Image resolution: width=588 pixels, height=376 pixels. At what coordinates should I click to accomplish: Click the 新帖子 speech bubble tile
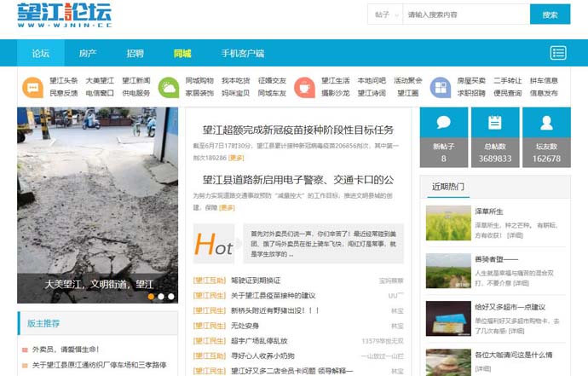tap(444, 137)
